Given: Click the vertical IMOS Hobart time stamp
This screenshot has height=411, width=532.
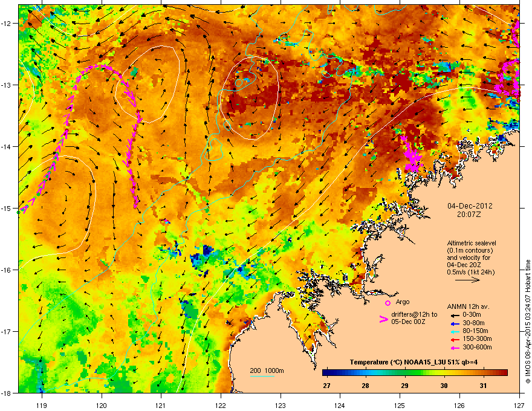Looking at the screenshot, I should 528,322.
